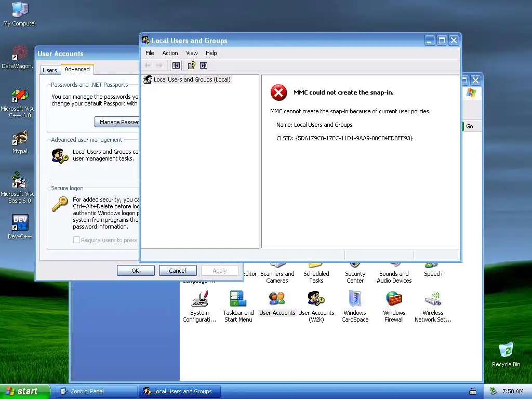Screen dimensions: 532x399
Task: Click 'Name: Local Users and Groups' text
Action: [314, 125]
